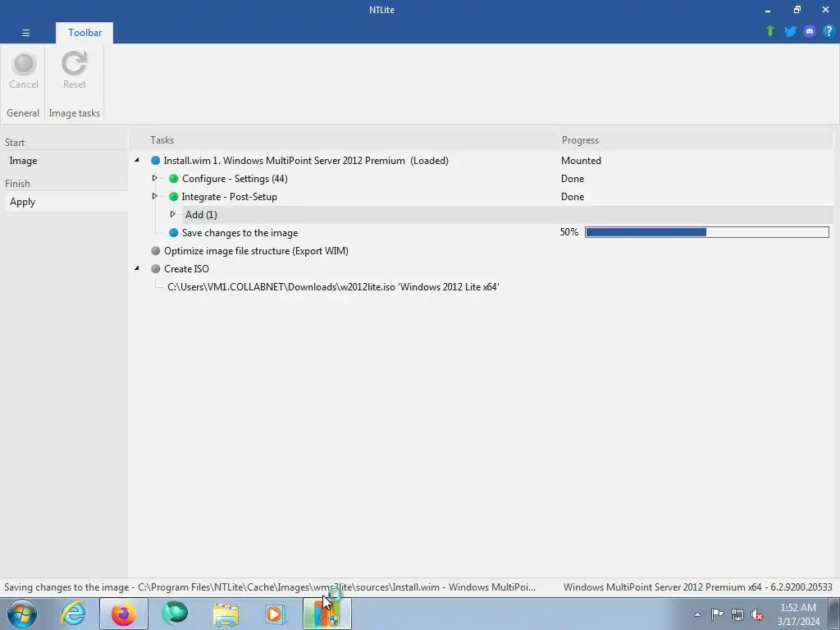Click the 50% progress text

[569, 232]
